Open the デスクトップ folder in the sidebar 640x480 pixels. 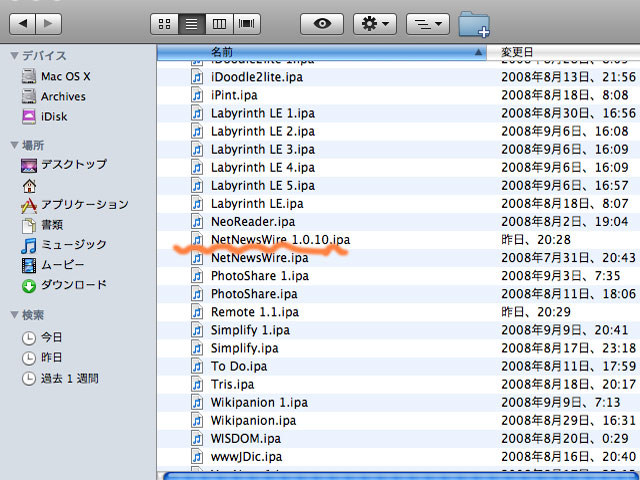pyautogui.click(x=64, y=164)
